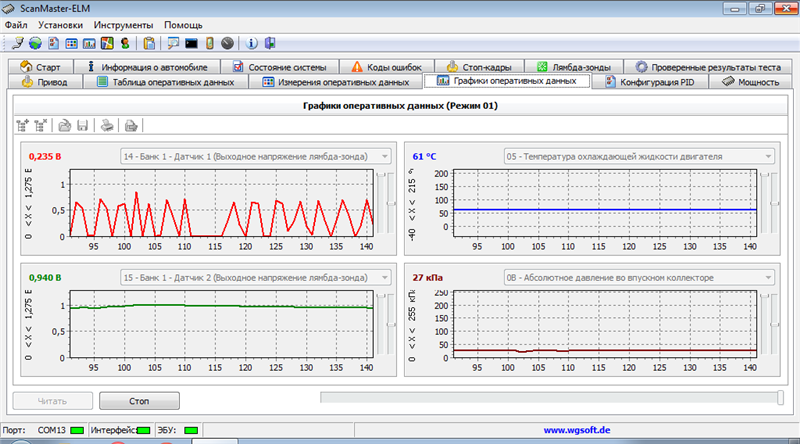Click the remove graph icon
The height and width of the screenshot is (444, 800).
pyautogui.click(x=41, y=125)
